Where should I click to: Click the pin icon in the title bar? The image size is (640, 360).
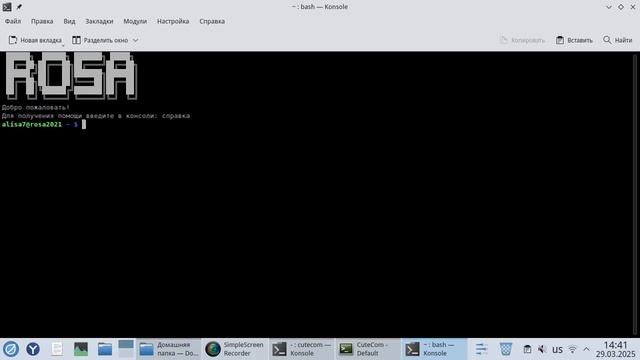(19, 7)
